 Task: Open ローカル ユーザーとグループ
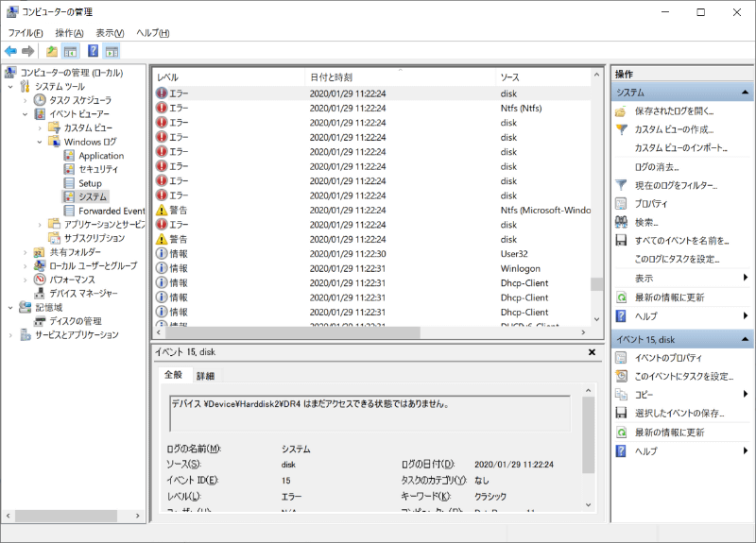tap(93, 265)
